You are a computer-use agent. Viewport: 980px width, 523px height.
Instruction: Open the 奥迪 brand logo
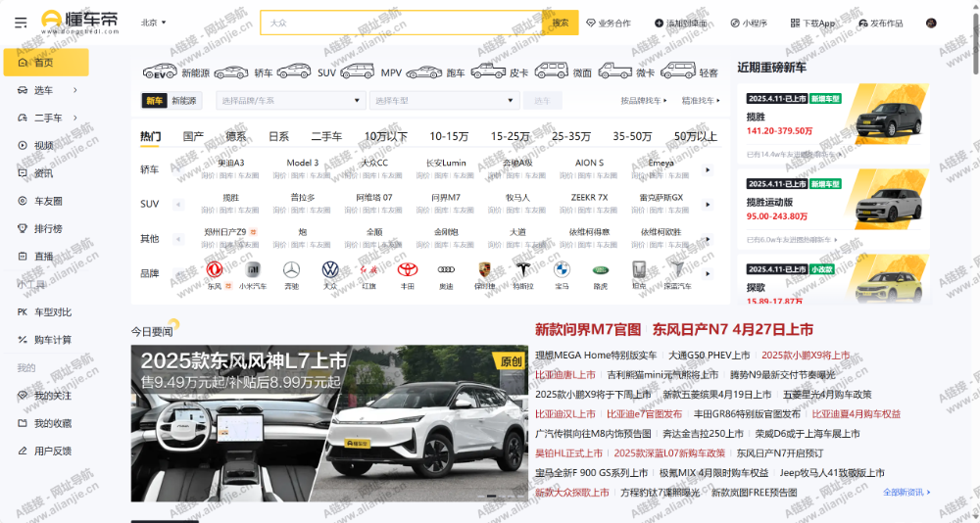point(446,270)
